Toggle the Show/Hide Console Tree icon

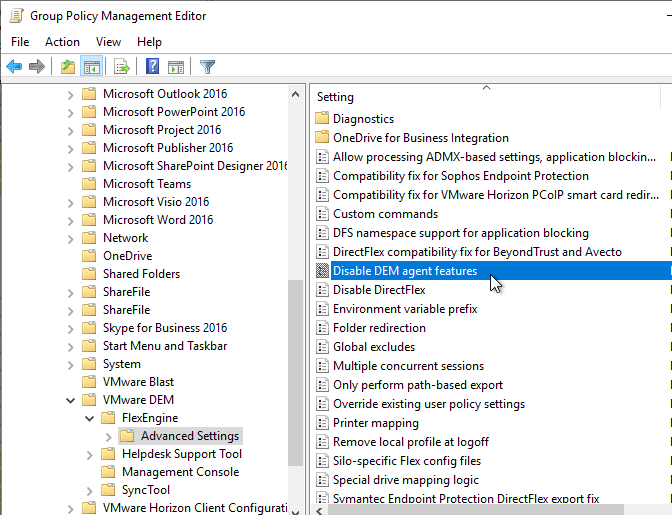[91, 67]
